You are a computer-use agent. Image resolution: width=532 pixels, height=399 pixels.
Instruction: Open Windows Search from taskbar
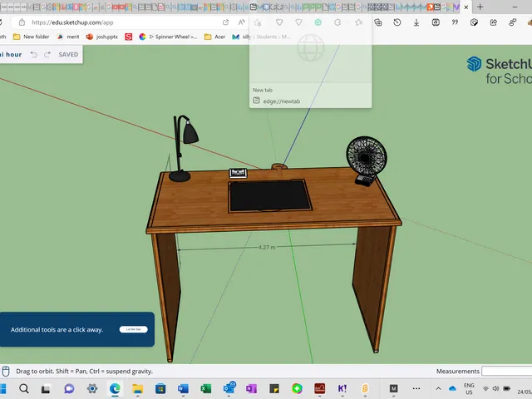24,388
